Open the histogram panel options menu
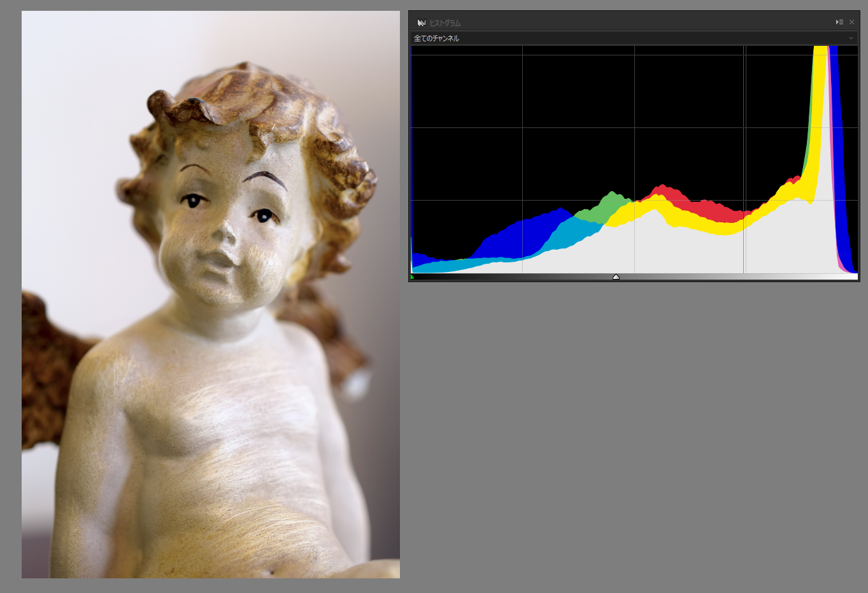868x593 pixels. pyautogui.click(x=839, y=22)
